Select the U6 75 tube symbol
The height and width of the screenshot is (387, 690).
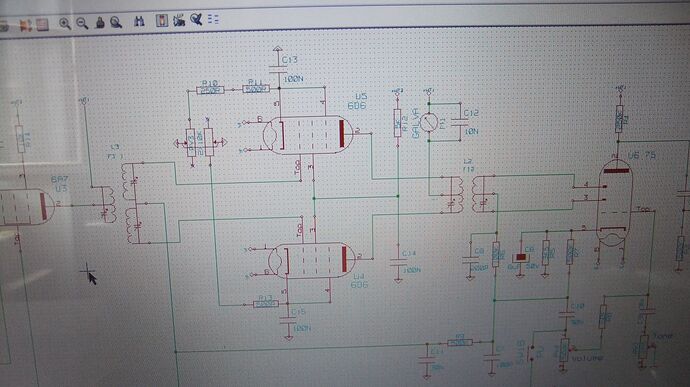(615, 203)
